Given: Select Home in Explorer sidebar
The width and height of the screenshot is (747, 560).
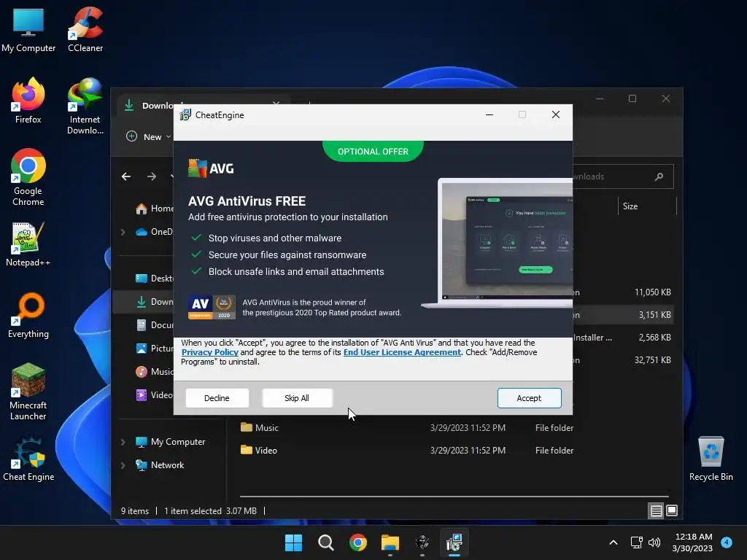Looking at the screenshot, I should pos(155,209).
